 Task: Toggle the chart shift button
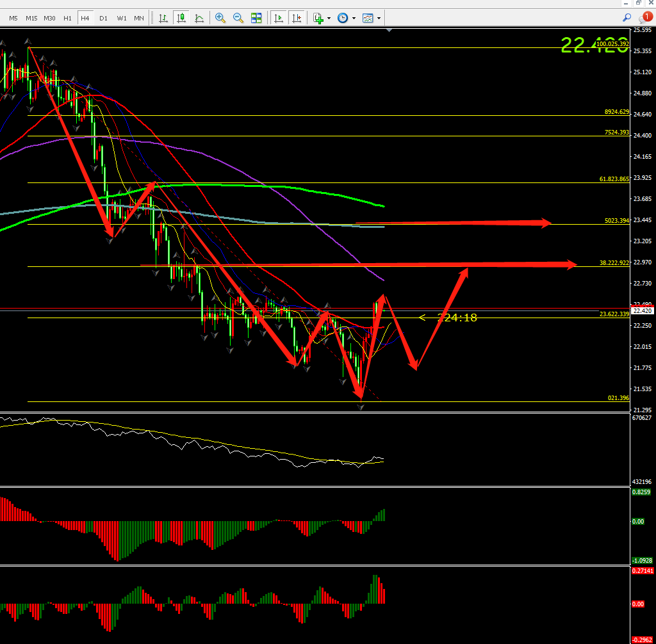[297, 18]
